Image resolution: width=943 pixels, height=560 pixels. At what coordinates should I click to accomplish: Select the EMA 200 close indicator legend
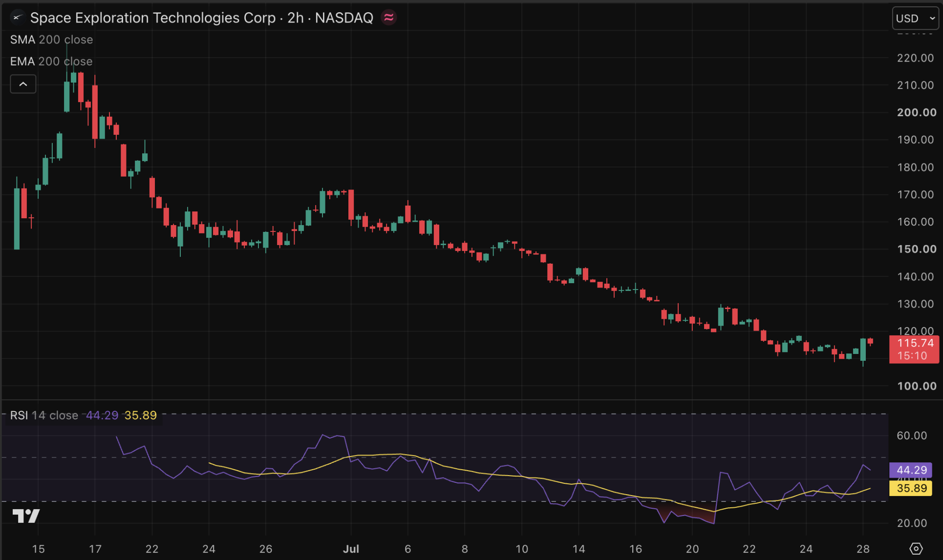pyautogui.click(x=51, y=62)
